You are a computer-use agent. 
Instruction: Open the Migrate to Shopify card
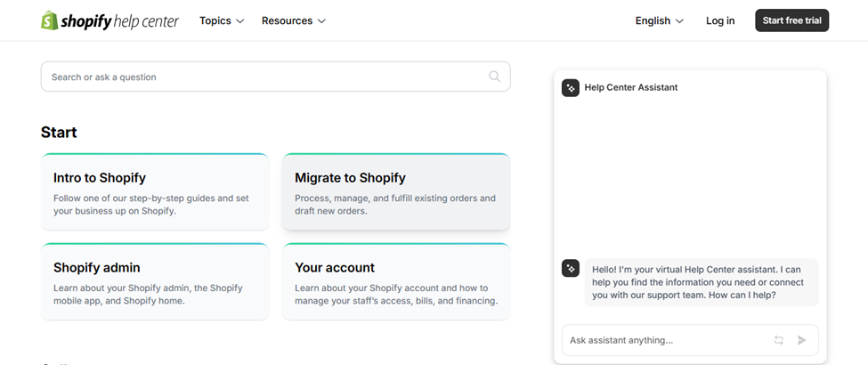(x=396, y=192)
